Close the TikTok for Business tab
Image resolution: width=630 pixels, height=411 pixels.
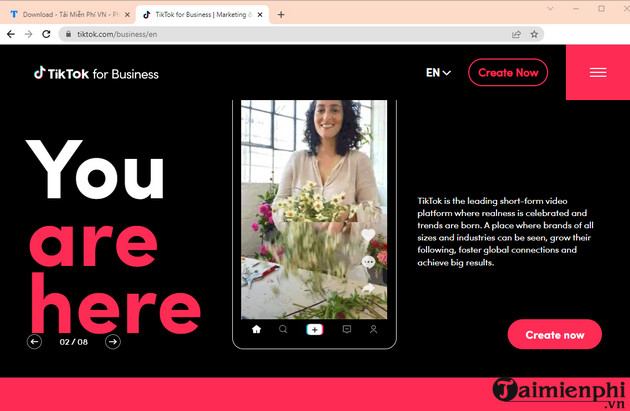click(260, 14)
